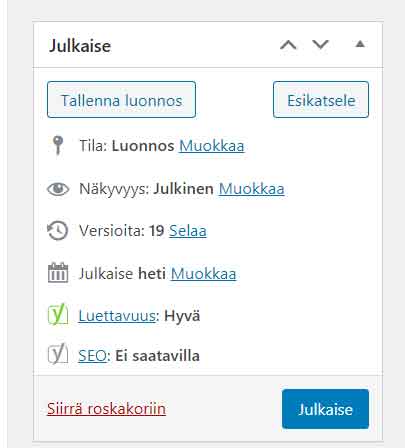Click the visibility eye icon
405x448 pixels.
58,189
